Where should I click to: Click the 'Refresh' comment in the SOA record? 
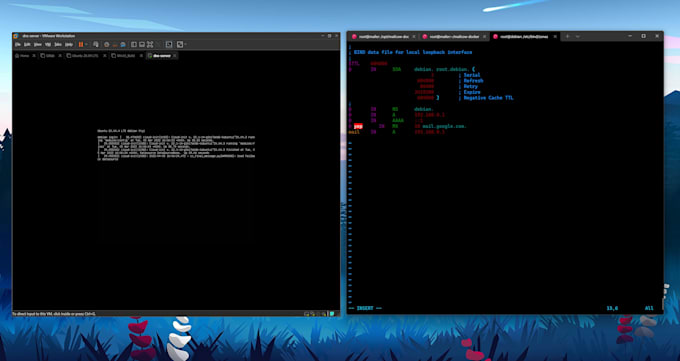[473, 81]
